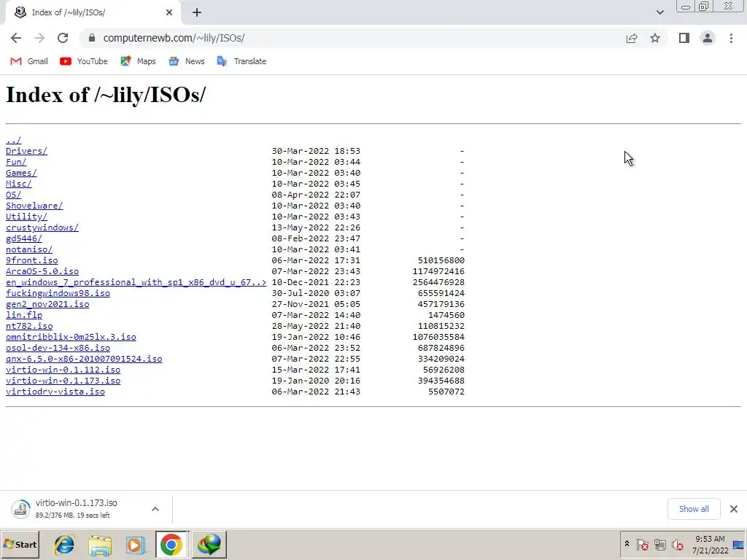Open the Maps bookmark
This screenshot has height=560, width=747.
pos(138,61)
